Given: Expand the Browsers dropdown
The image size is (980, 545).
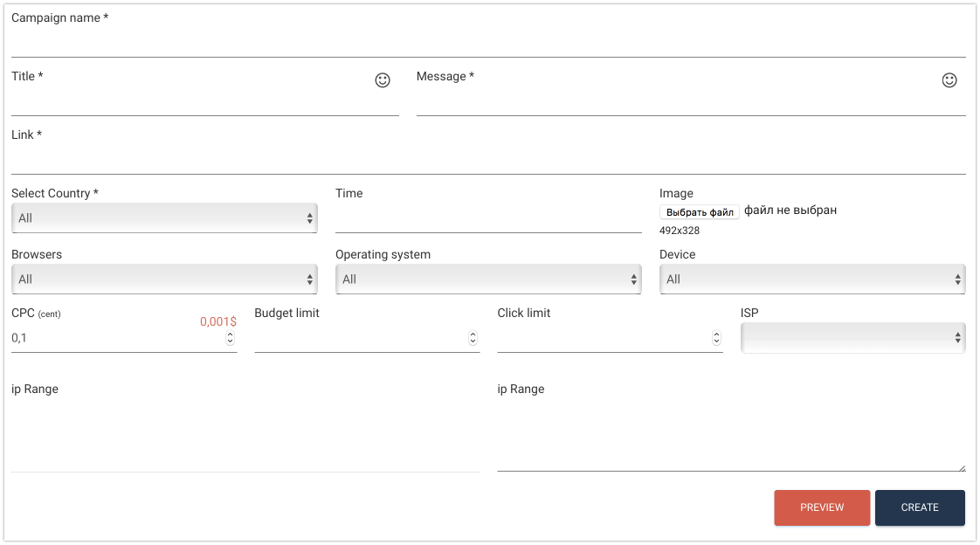Looking at the screenshot, I should (x=164, y=279).
